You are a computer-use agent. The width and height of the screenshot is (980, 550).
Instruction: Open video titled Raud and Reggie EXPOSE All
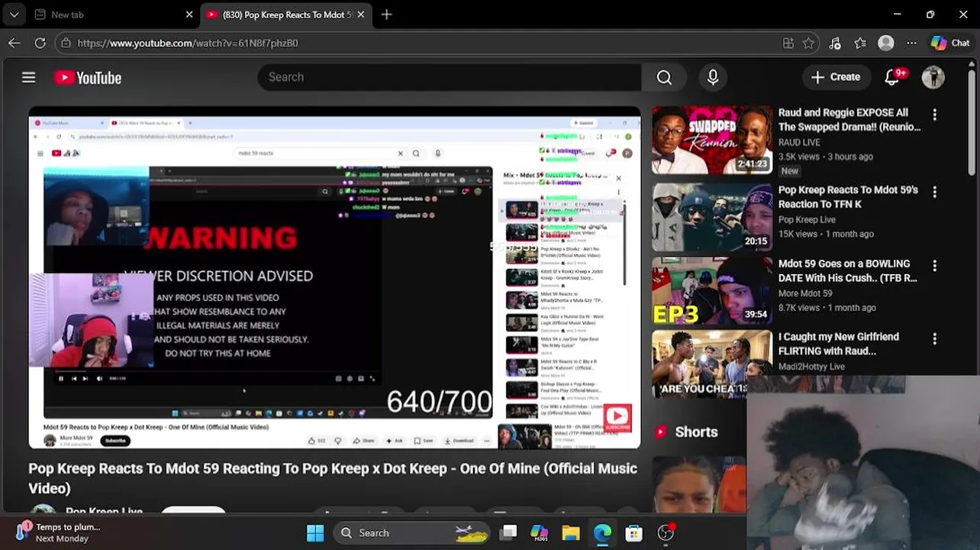coord(849,120)
